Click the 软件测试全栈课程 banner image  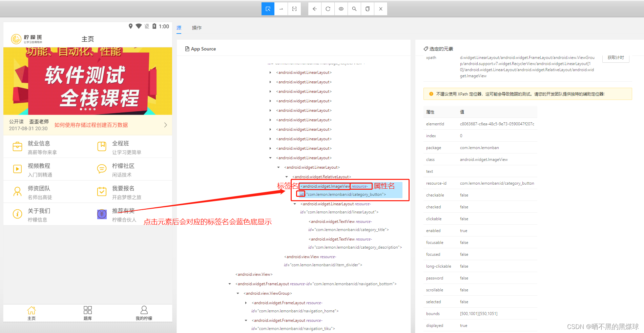pyautogui.click(x=88, y=81)
